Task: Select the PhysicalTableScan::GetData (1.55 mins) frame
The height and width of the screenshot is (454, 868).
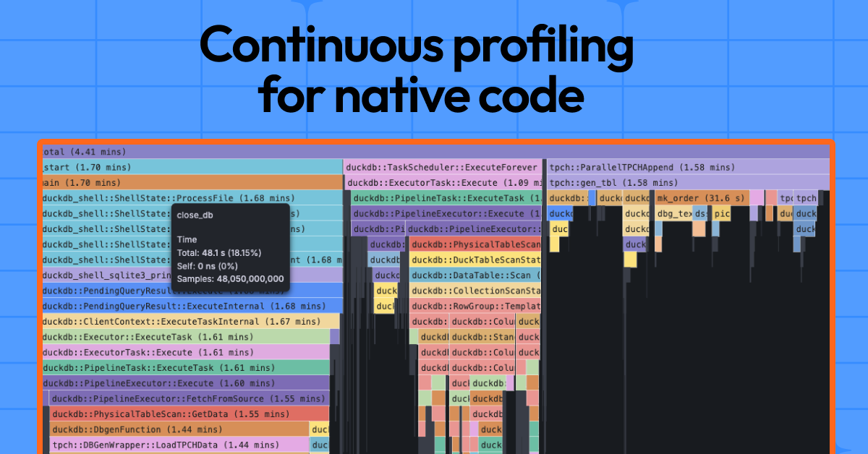Action: point(190,414)
